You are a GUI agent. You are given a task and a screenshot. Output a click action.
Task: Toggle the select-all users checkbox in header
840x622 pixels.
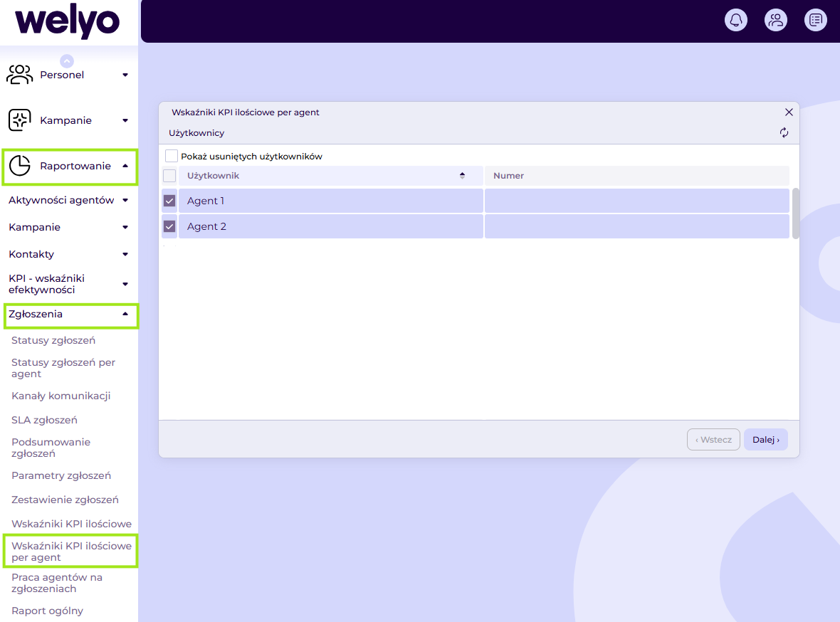169,175
